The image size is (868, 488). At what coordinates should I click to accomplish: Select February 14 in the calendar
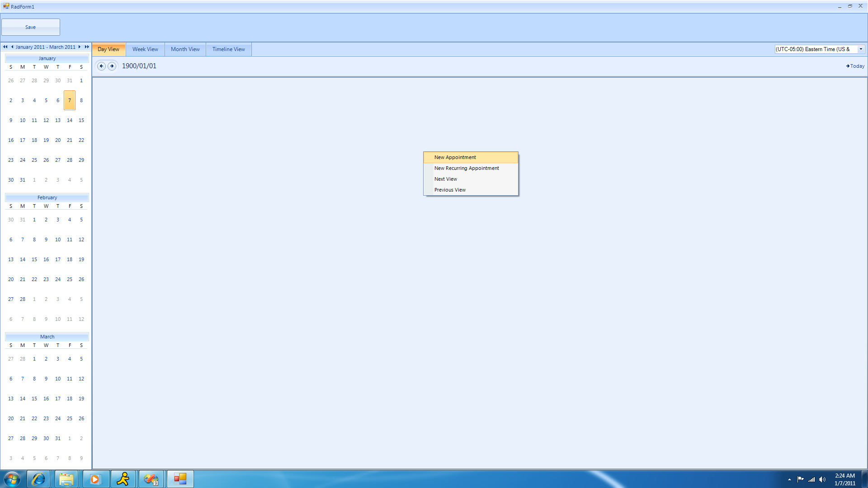[x=23, y=259]
